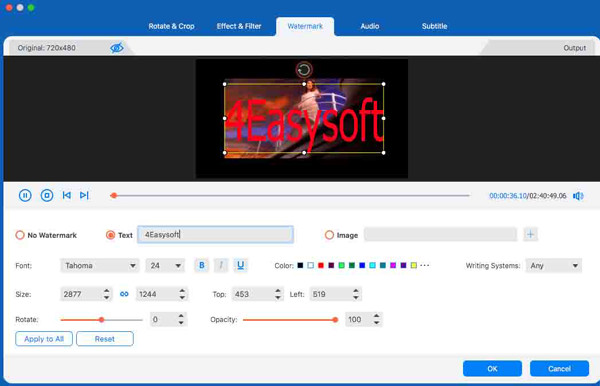
Task: Pick the blue color swatch
Action: point(362,265)
